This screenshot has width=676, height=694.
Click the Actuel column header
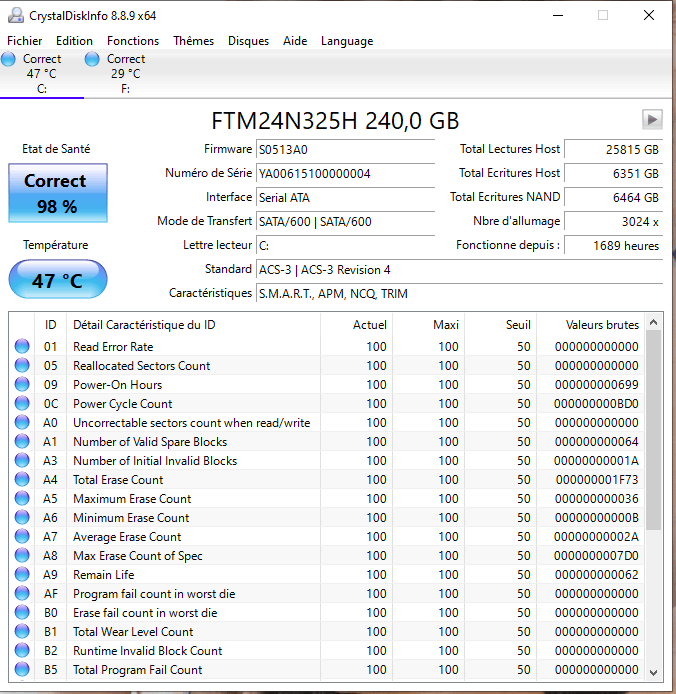click(x=356, y=325)
